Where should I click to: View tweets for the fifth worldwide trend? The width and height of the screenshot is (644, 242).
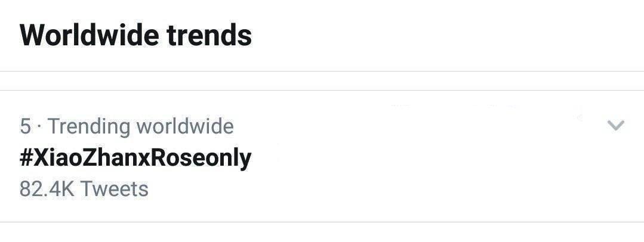tap(135, 158)
